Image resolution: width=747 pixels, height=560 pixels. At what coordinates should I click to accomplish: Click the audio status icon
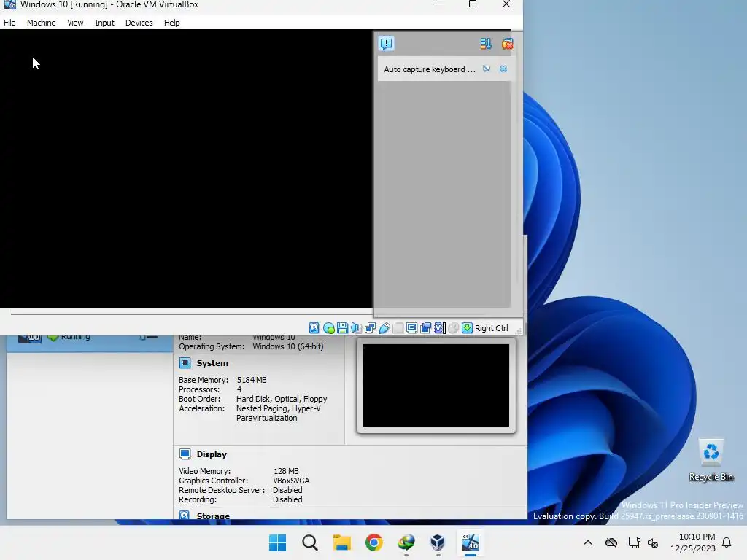pos(356,327)
